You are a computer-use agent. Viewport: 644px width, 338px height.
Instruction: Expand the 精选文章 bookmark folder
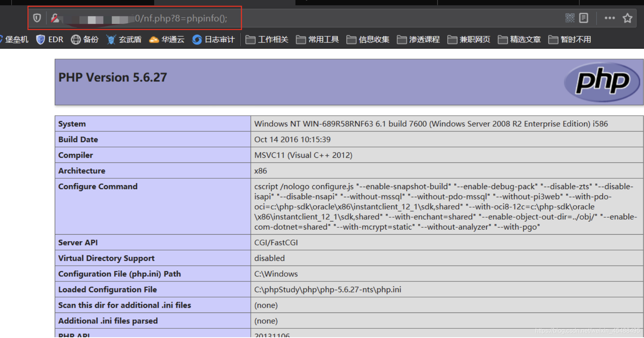coord(519,39)
